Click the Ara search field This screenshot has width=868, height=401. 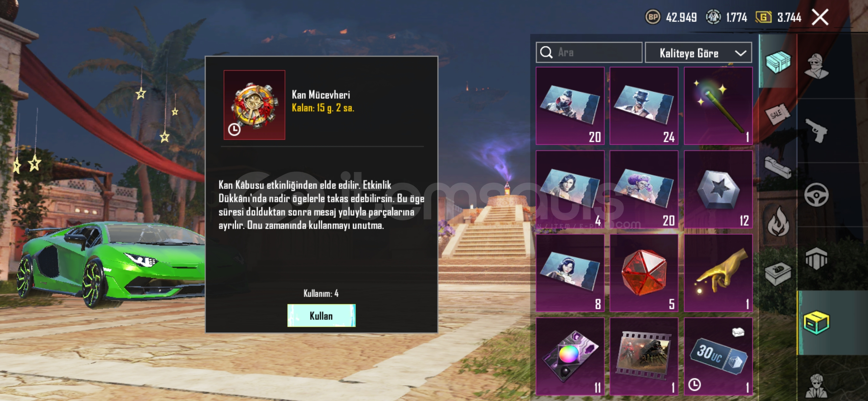589,52
